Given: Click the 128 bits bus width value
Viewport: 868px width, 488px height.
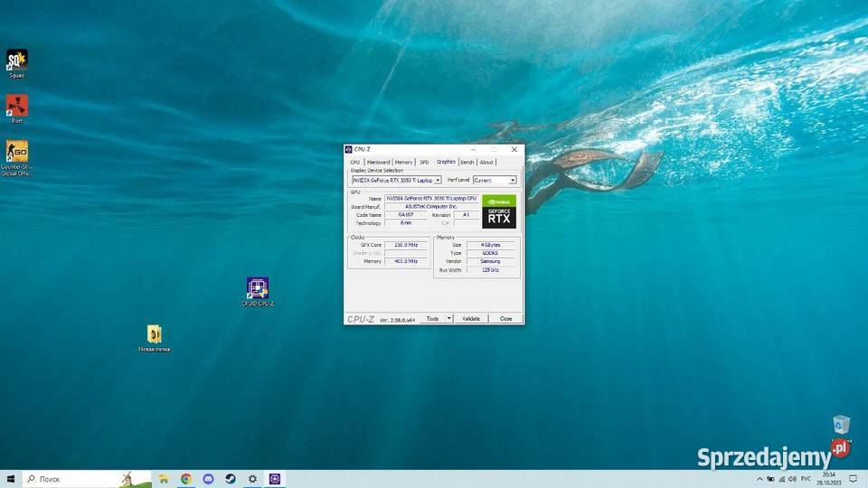Looking at the screenshot, I should pos(490,270).
